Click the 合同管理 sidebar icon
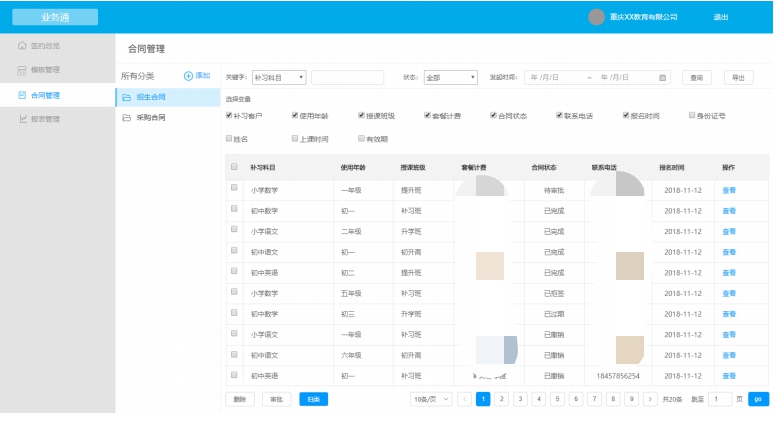776x421 pixels. coord(22,95)
